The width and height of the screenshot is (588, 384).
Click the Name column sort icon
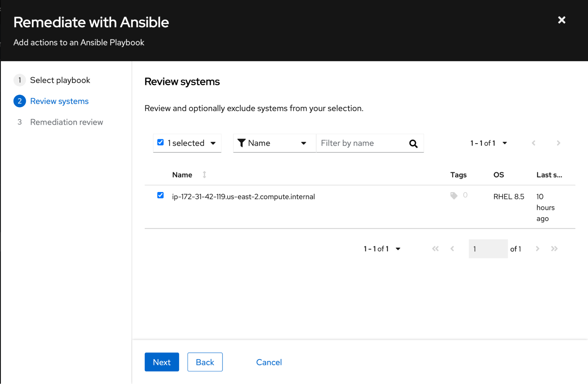point(204,175)
